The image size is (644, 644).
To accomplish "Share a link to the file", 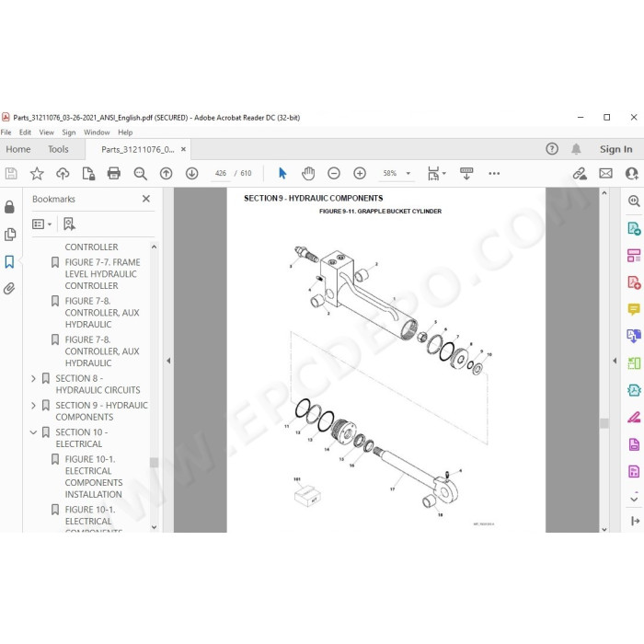I will (x=580, y=173).
